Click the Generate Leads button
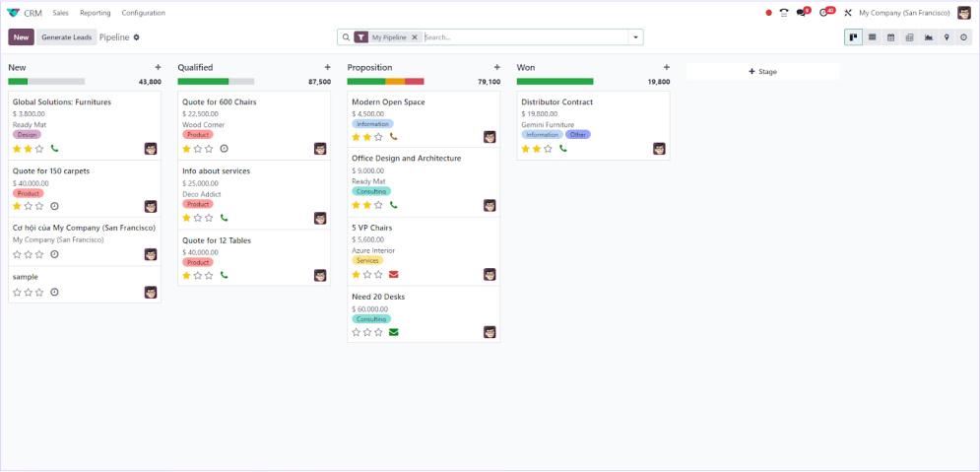Image resolution: width=980 pixels, height=472 pixels. 67,37
